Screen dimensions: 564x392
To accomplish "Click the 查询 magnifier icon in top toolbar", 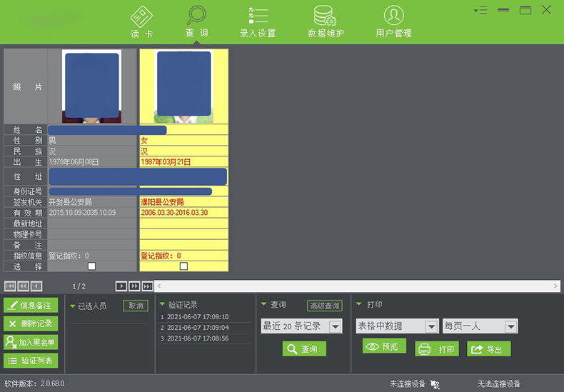I will tap(196, 16).
